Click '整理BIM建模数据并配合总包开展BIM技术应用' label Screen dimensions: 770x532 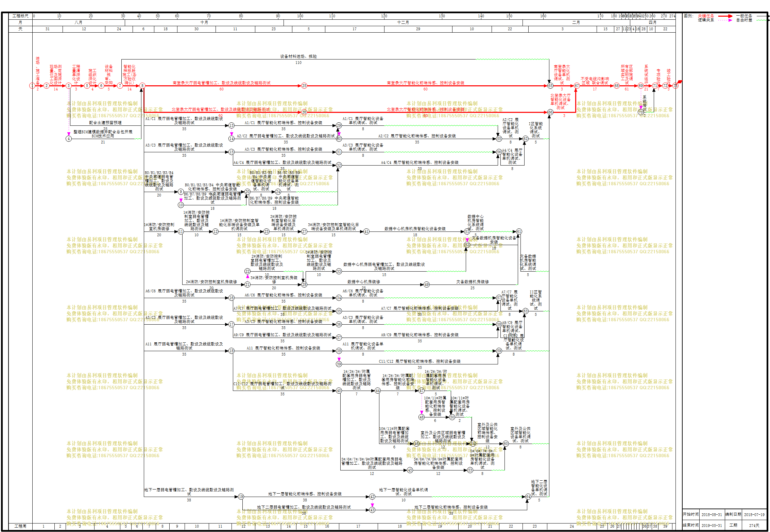coord(103,134)
